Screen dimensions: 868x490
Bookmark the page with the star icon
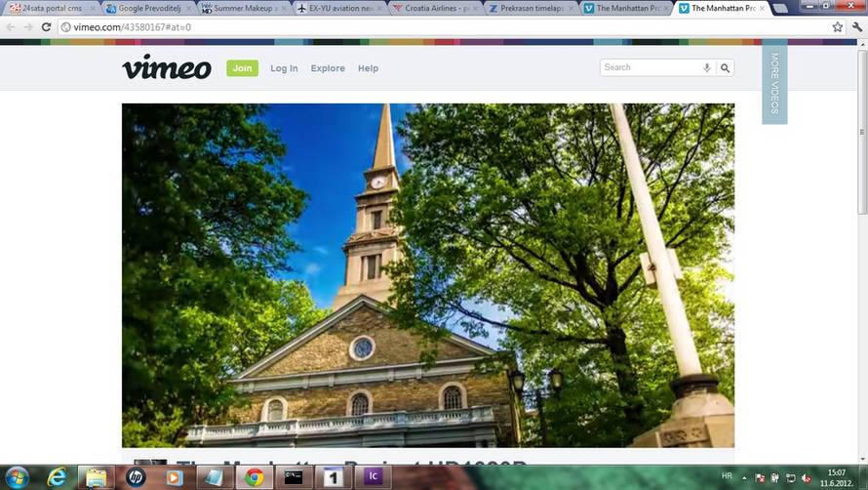point(838,26)
